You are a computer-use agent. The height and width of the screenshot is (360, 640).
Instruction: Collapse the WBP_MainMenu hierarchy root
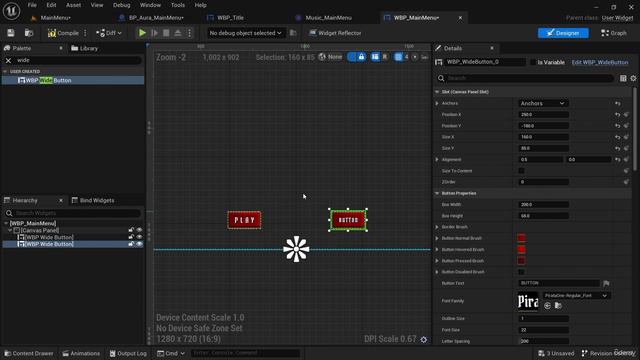click(x=6, y=223)
